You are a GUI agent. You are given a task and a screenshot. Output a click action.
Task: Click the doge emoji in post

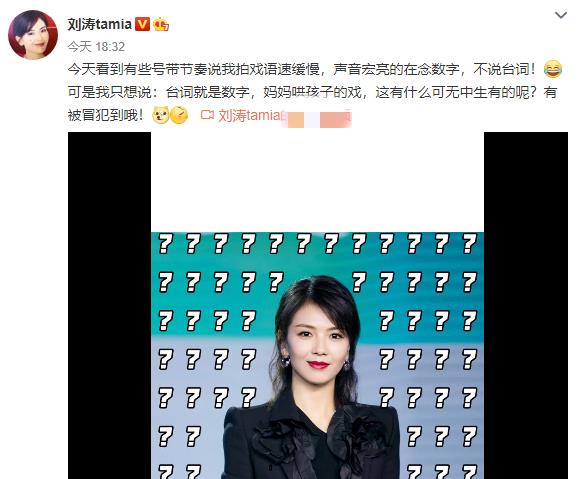161,115
